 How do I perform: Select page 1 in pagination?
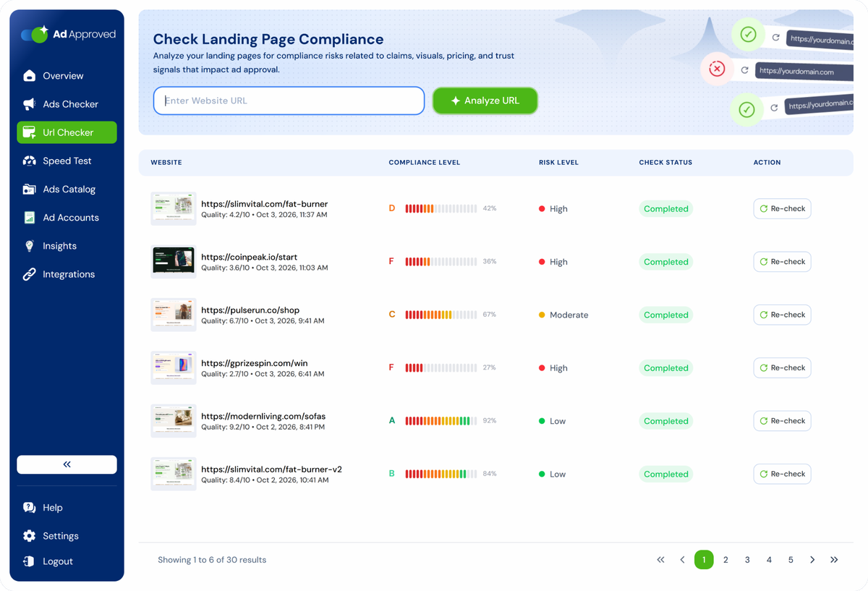tap(704, 560)
